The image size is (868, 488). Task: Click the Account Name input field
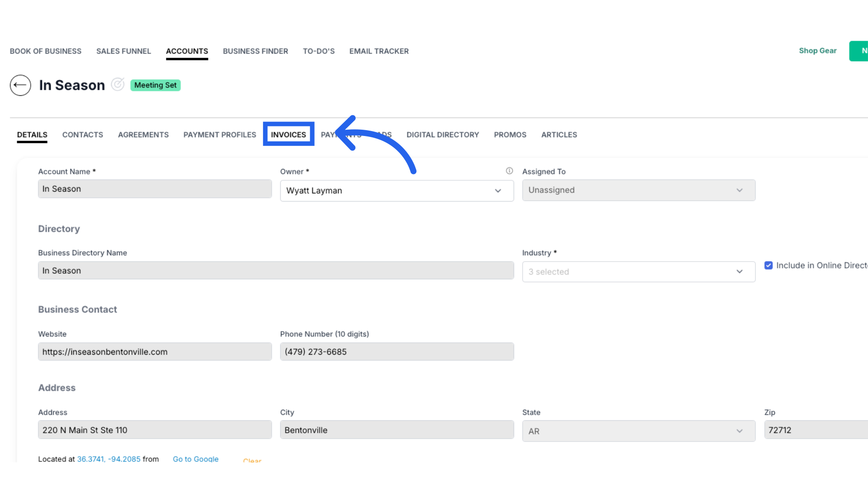tap(155, 189)
